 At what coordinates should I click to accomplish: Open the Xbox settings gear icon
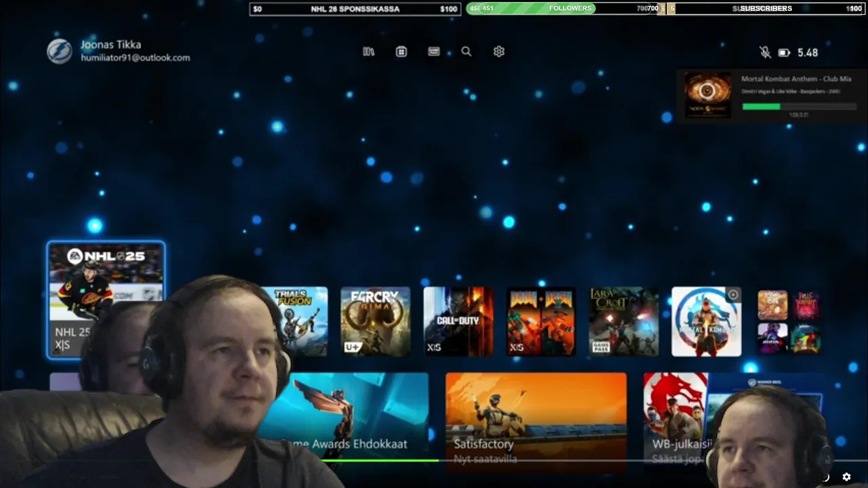coord(499,52)
